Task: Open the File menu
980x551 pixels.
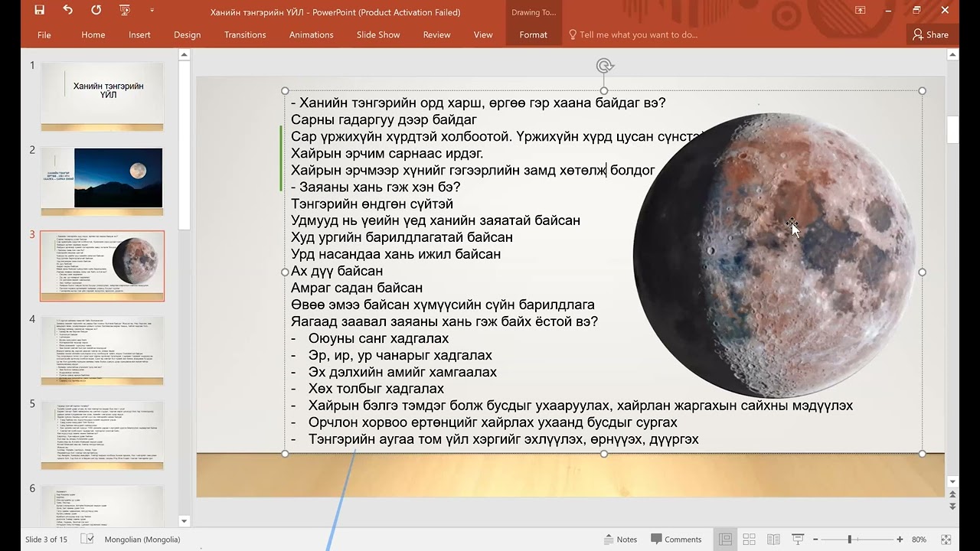Action: 44,34
